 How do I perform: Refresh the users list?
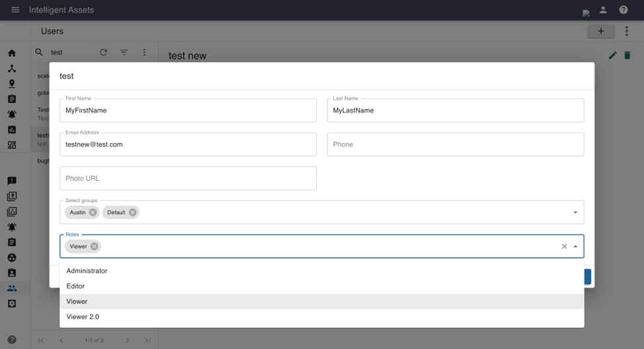tap(103, 52)
